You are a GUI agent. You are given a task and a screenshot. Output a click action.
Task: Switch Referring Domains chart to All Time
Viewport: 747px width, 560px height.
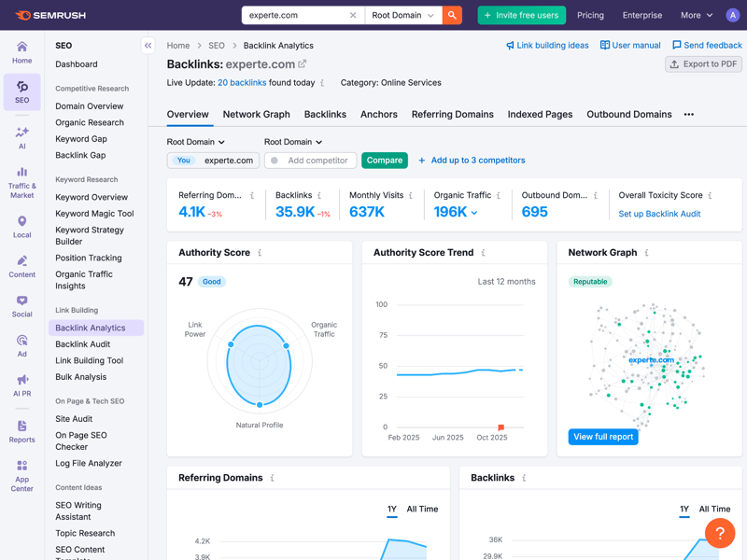[x=422, y=509]
